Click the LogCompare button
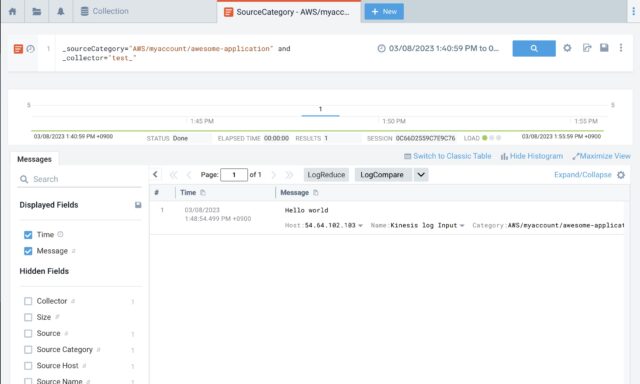640x384 pixels. 384,175
